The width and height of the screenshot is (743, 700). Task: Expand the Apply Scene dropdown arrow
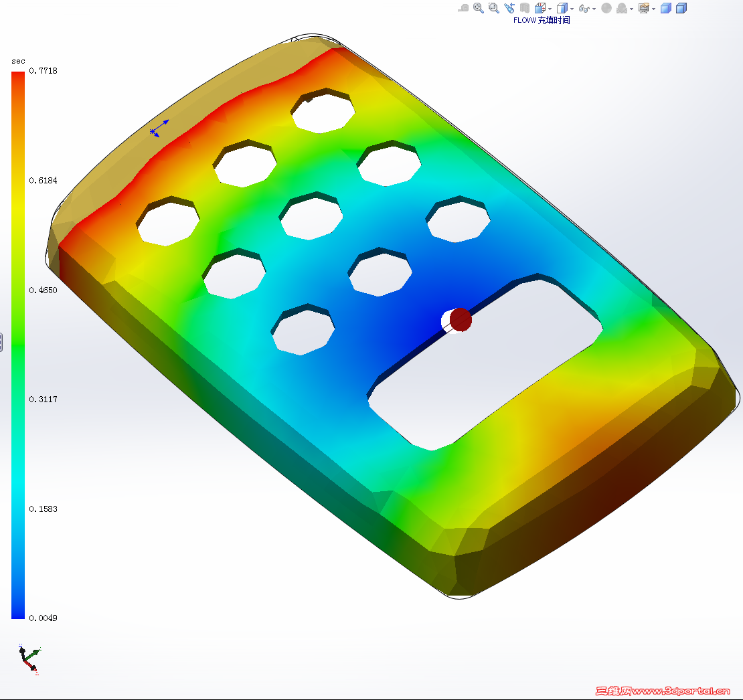coord(632,9)
